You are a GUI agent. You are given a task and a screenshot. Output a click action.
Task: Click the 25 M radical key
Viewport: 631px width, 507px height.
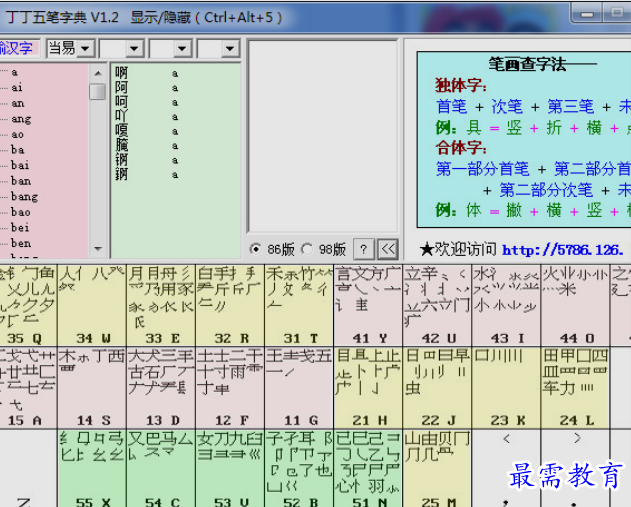tap(437, 468)
